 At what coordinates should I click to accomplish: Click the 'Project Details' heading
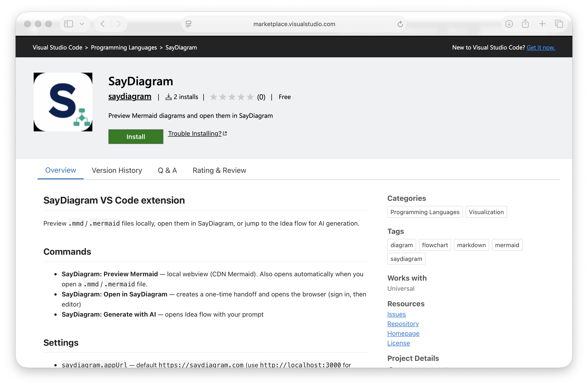pos(413,358)
